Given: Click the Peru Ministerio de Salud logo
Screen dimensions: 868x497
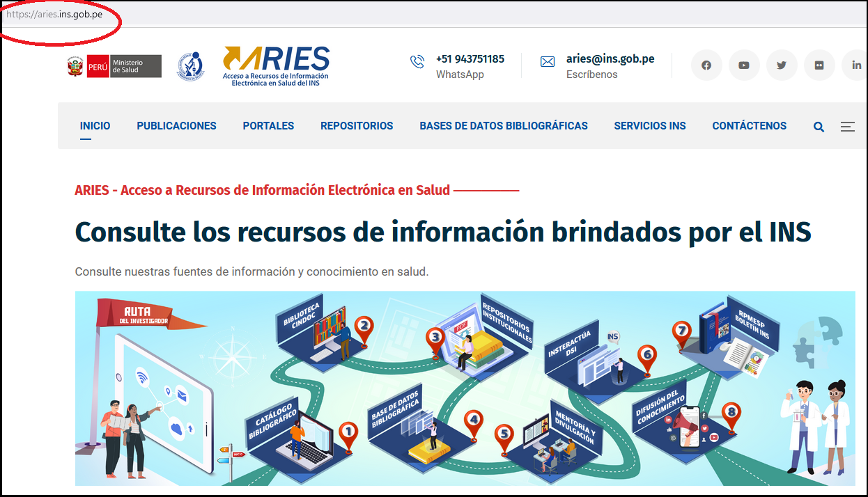Looking at the screenshot, I should pos(114,66).
